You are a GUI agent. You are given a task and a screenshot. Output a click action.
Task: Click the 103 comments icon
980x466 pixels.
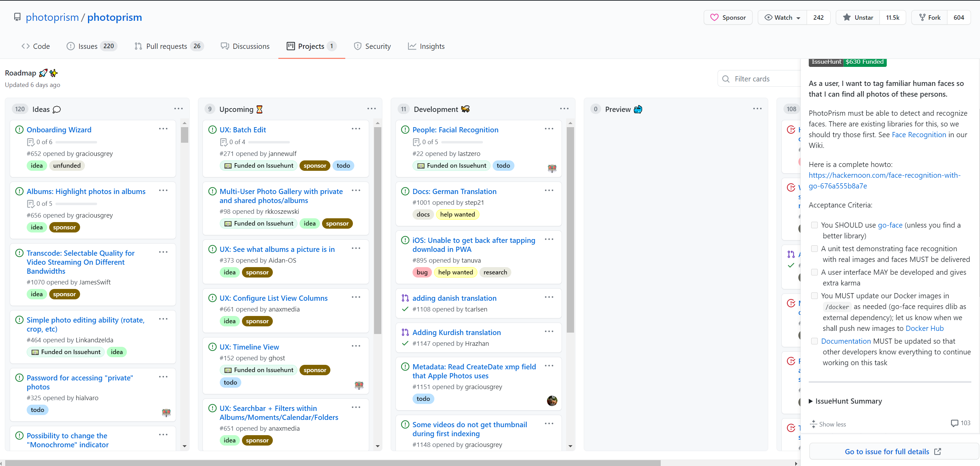click(x=954, y=423)
